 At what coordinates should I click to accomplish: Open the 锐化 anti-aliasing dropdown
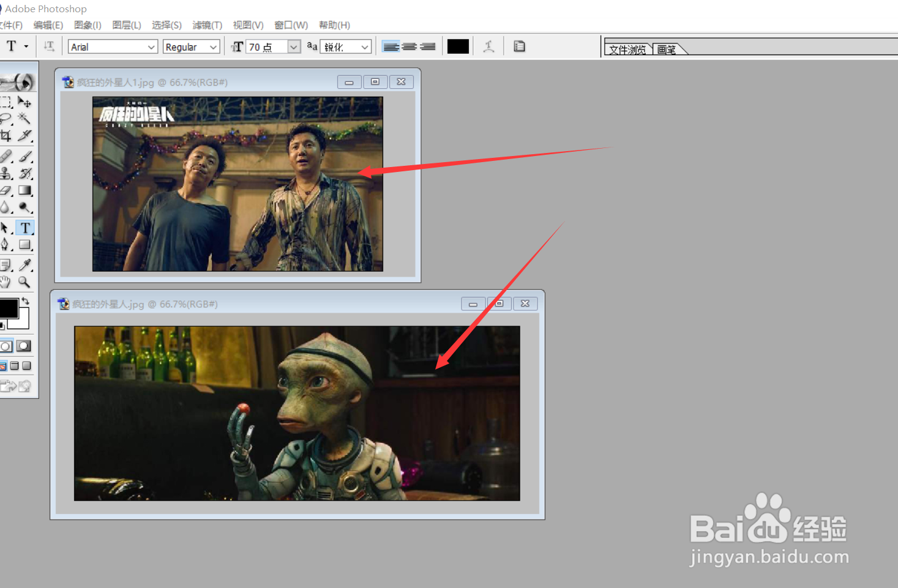click(365, 47)
